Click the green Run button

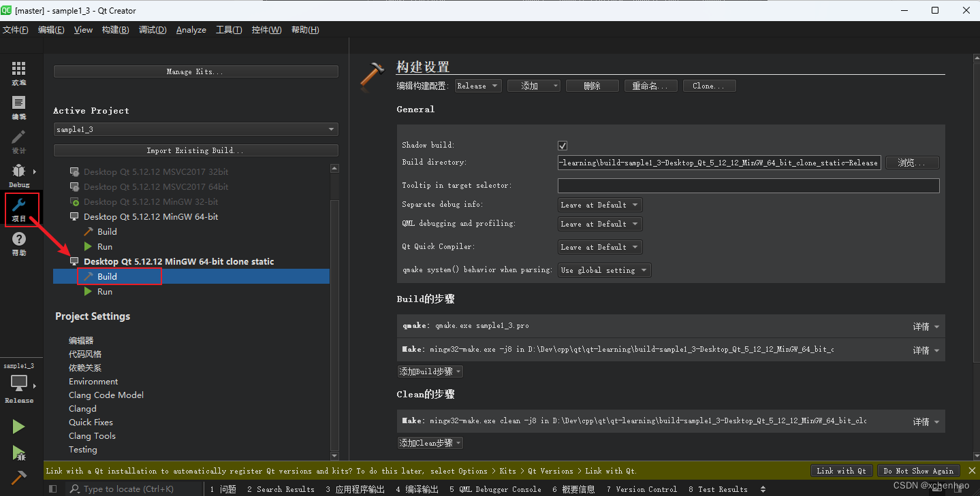tap(18, 427)
